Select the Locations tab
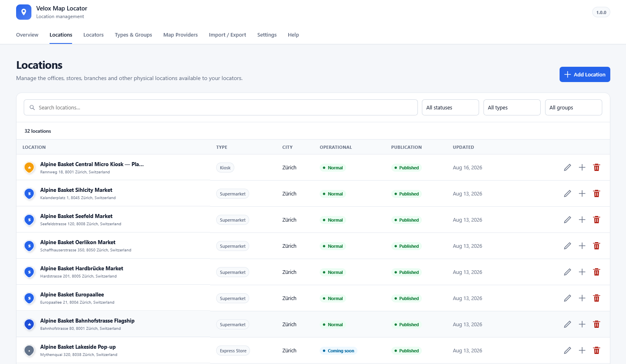626x364 pixels. 61,35
